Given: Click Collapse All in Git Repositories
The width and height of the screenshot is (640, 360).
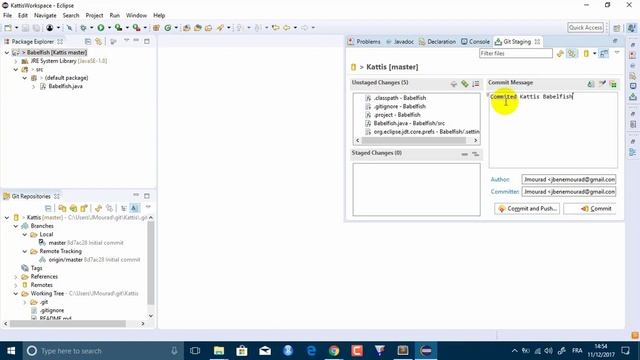Looking at the screenshot, I should pyautogui.click(x=48, y=208).
